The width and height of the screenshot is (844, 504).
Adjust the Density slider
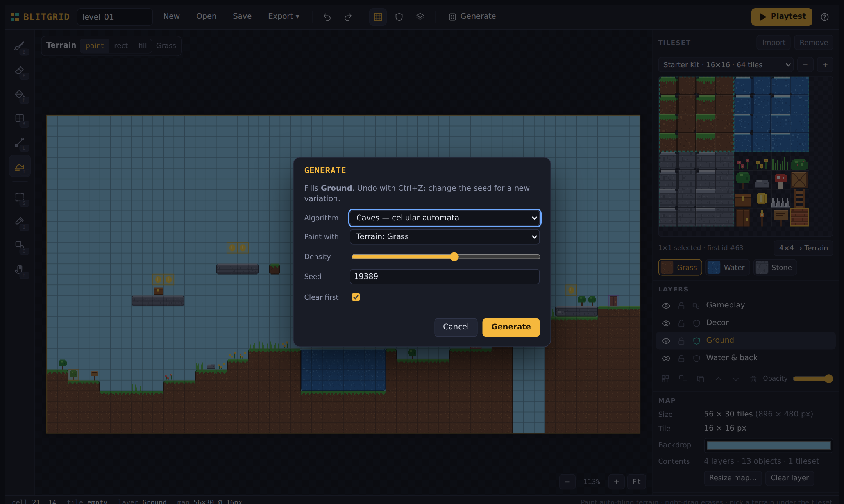pyautogui.click(x=446, y=257)
